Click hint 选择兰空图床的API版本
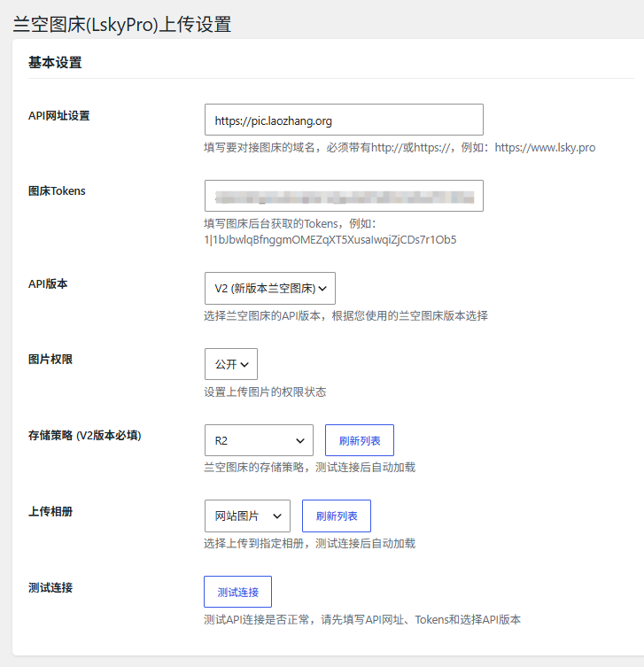The width and height of the screenshot is (644, 667). click(x=345, y=315)
